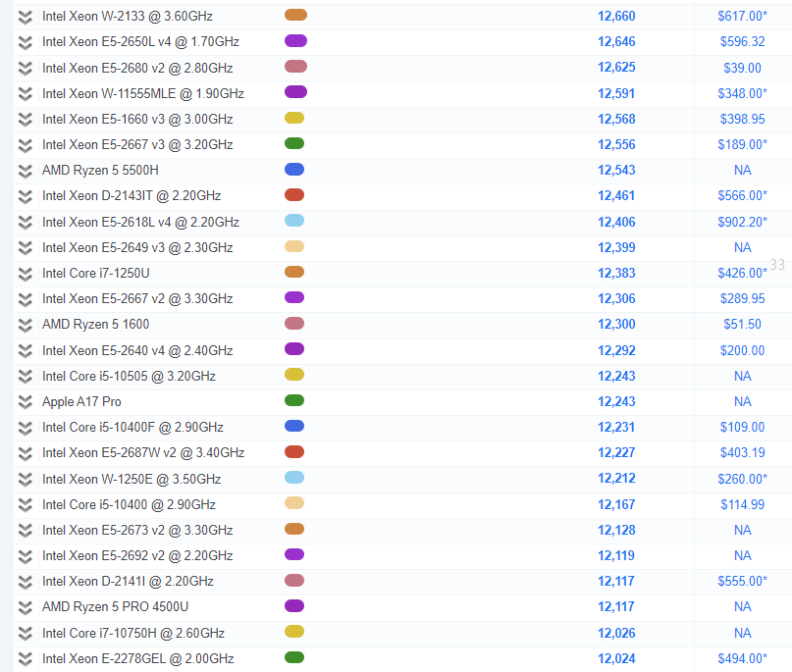Viewport: 792px width, 672px height.
Task: Click the $555.00* price for Xeon D-2141I
Action: pyautogui.click(x=743, y=582)
